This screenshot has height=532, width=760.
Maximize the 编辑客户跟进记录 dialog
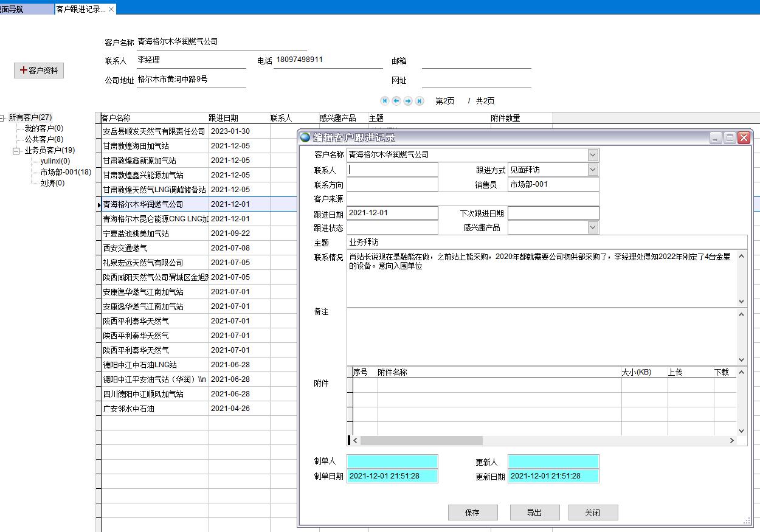[730, 138]
